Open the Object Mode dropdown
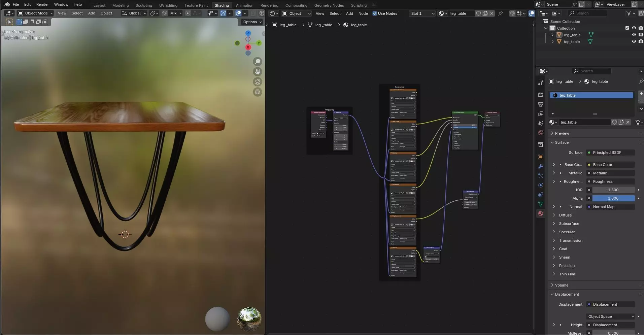Viewport: 644px width, 335px height. click(x=36, y=13)
